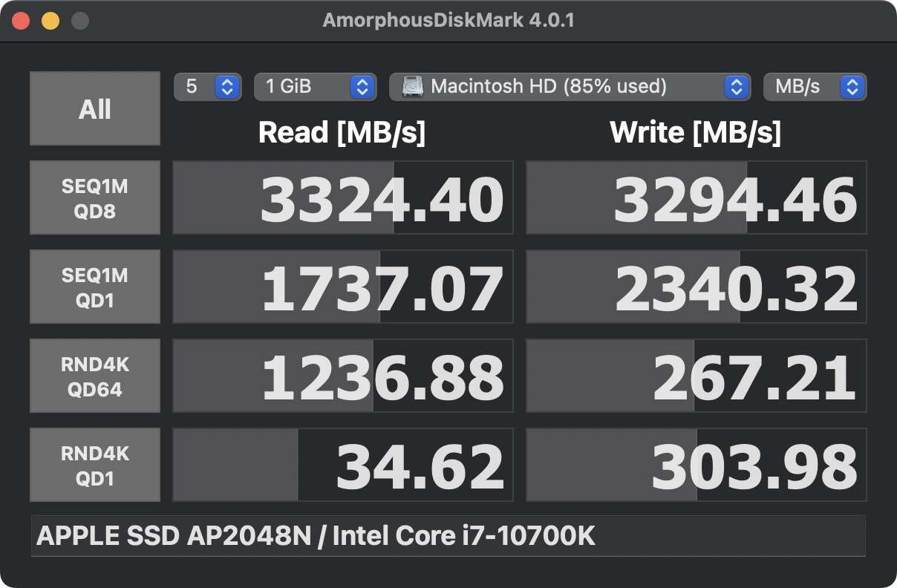The width and height of the screenshot is (897, 588).
Task: Click the blue arrows beside 1 GiB
Action: pos(362,87)
